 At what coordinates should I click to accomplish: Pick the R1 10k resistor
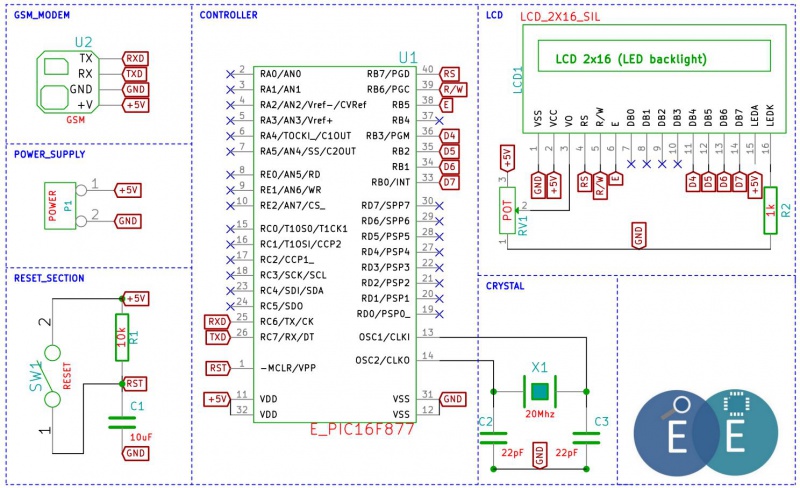point(122,337)
